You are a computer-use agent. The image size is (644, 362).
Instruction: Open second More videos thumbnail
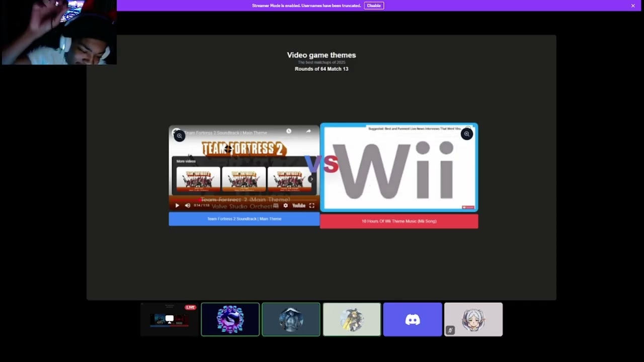point(244,179)
